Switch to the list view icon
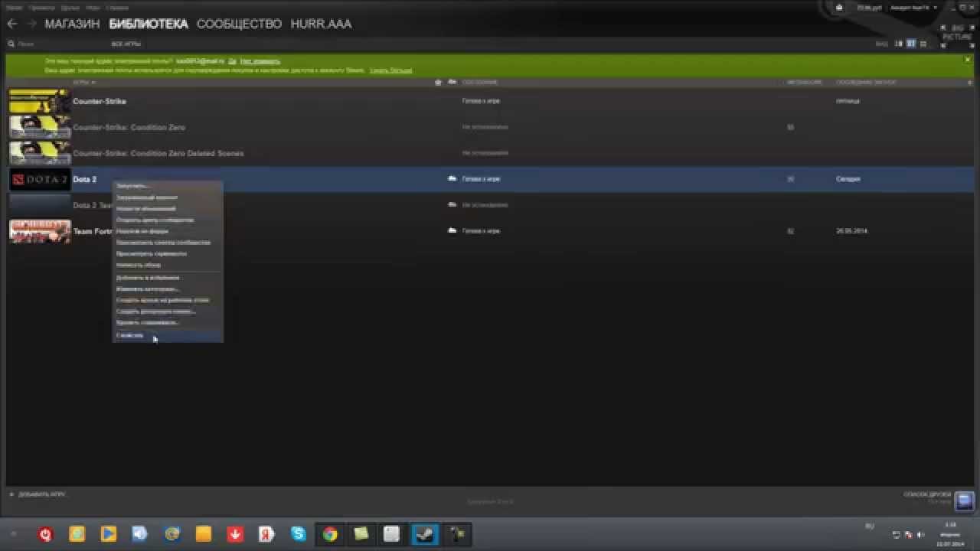 click(911, 44)
